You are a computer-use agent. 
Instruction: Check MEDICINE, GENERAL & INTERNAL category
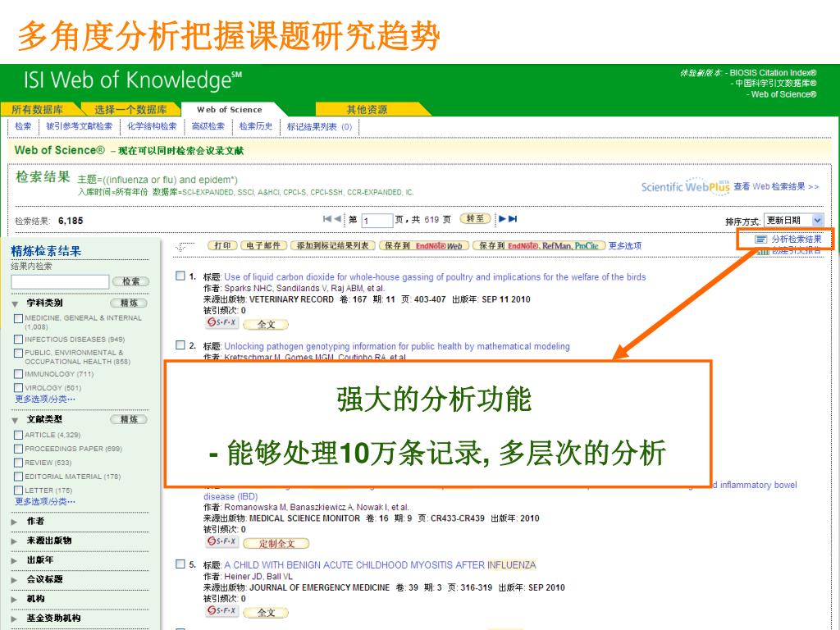pyautogui.click(x=18, y=319)
